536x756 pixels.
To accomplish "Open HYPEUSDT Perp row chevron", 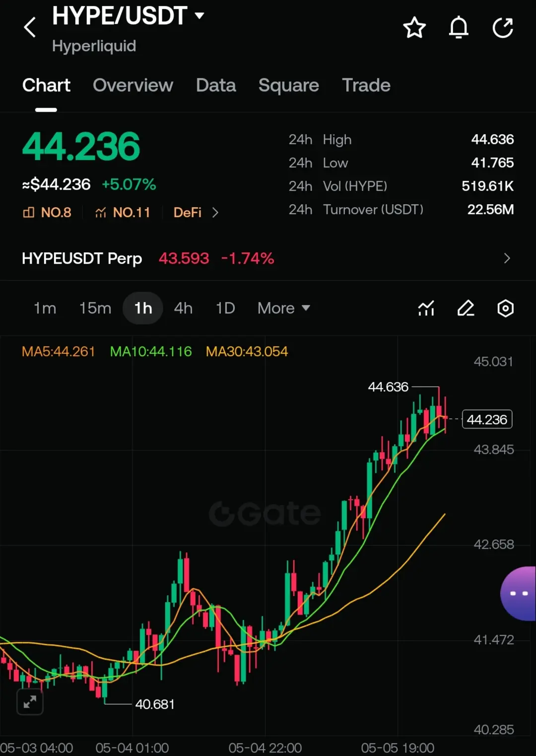I will 507,258.
